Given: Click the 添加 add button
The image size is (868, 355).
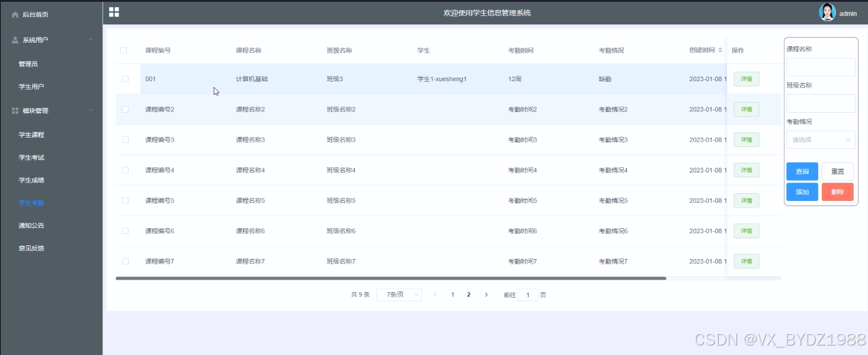Looking at the screenshot, I should [x=802, y=192].
